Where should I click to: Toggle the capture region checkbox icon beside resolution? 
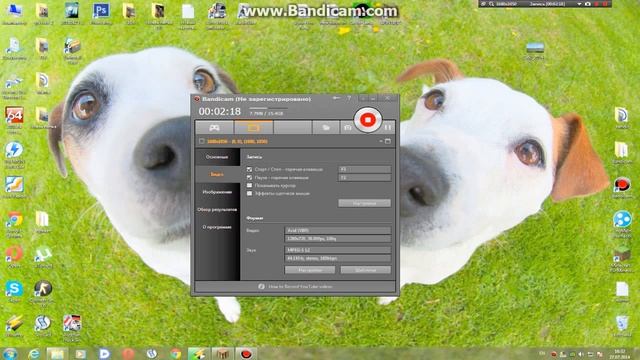click(202, 141)
